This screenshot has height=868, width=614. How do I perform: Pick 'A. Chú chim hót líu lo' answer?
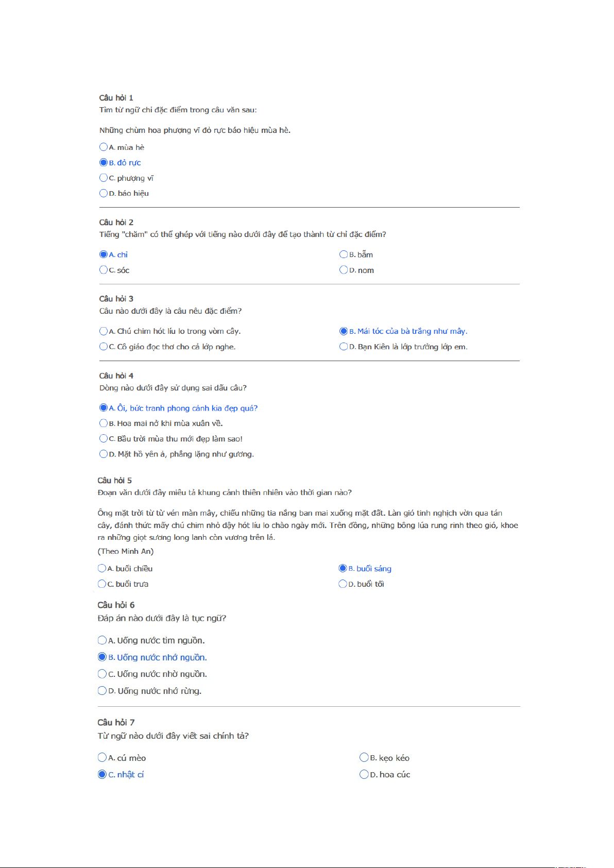[104, 331]
